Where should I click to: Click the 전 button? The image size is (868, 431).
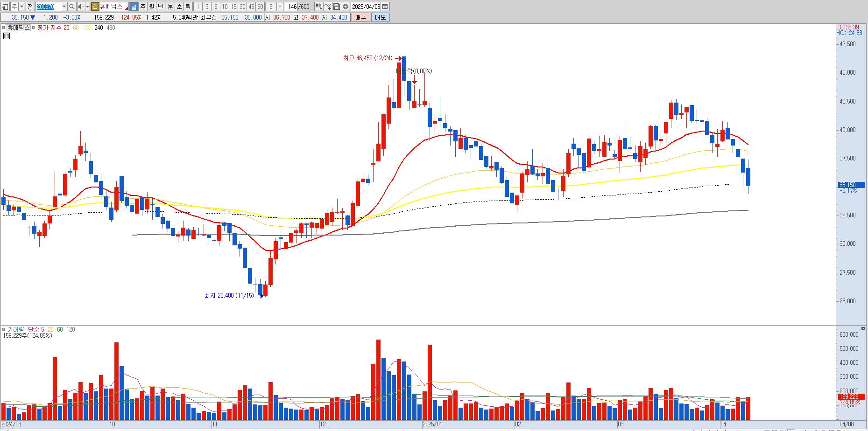coord(30,7)
